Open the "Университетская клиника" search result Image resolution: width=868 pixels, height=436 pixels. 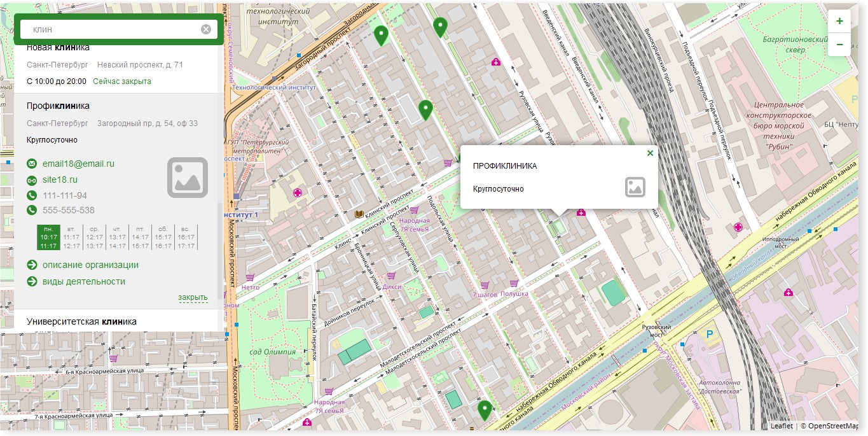click(81, 321)
